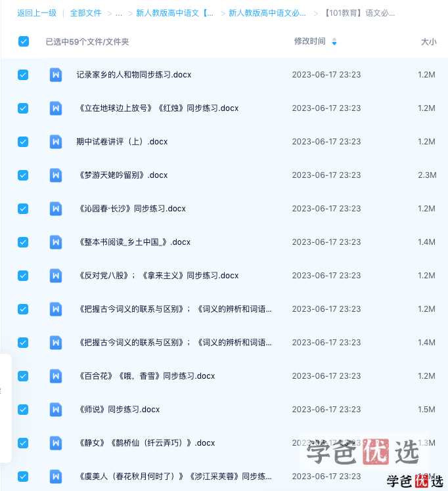
Task: Click Word icon for 记录家乡的人和物同步练习.docx
Action: (x=56, y=75)
